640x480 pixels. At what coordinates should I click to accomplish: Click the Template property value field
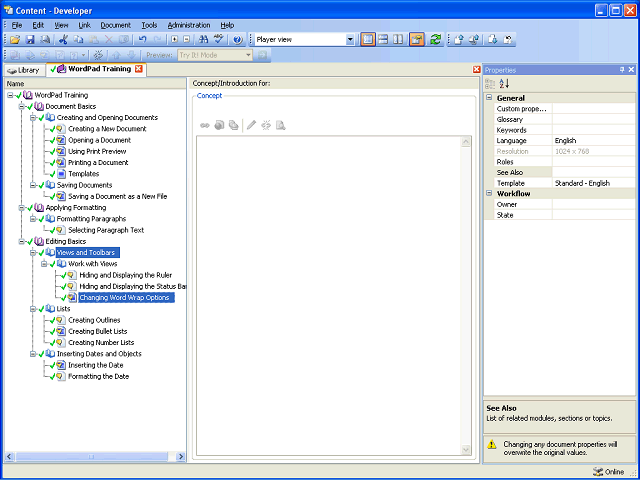[x=593, y=183]
